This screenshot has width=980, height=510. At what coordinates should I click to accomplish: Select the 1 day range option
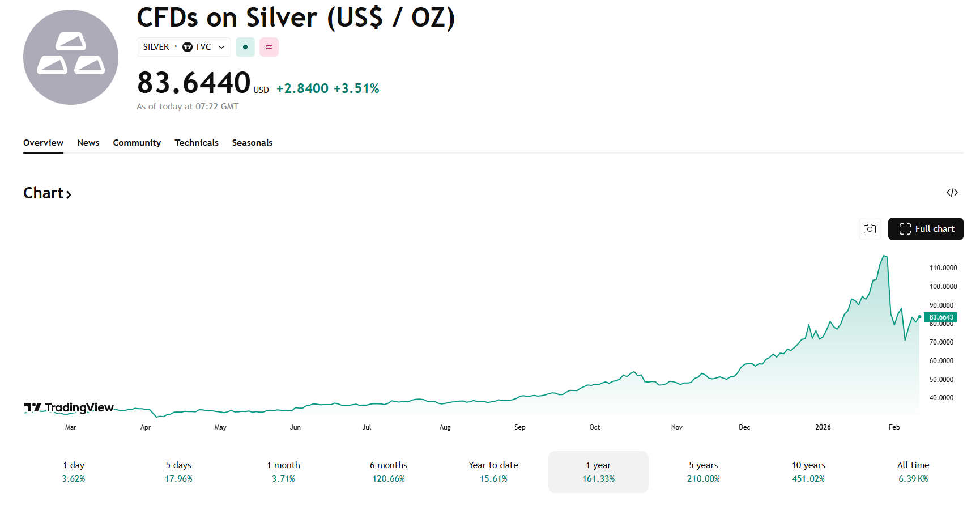point(73,471)
